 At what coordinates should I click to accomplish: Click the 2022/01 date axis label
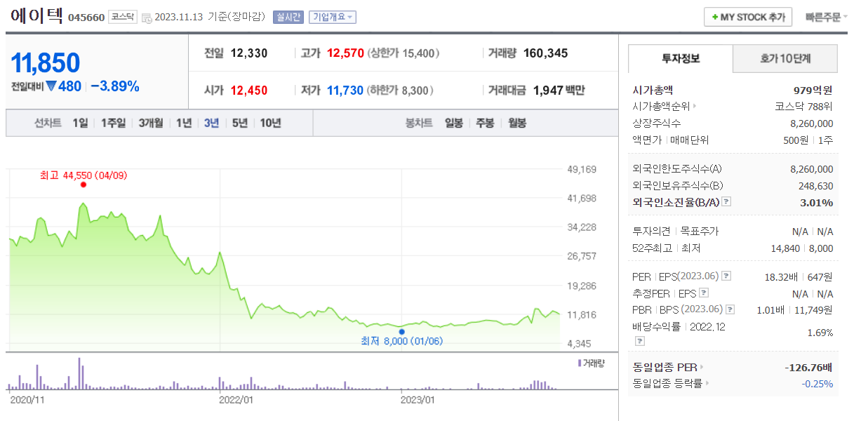pyautogui.click(x=236, y=400)
